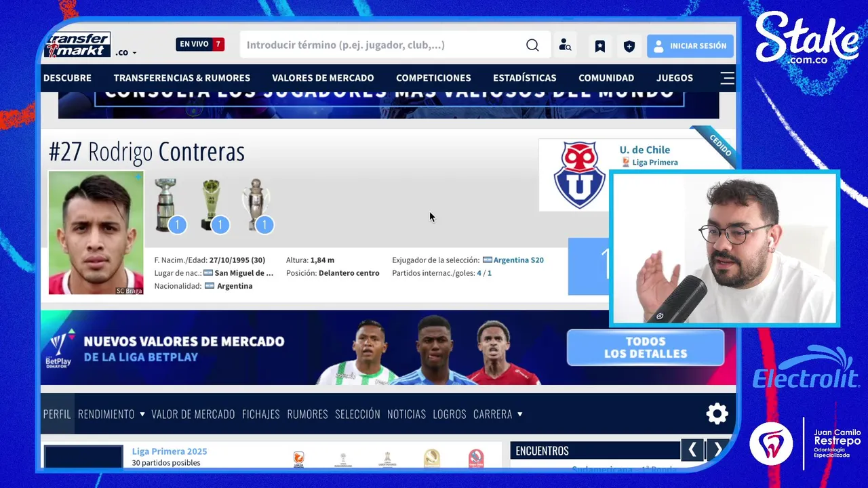Click the silver third trophy icon
Screen dimensions: 868x488
256,204
